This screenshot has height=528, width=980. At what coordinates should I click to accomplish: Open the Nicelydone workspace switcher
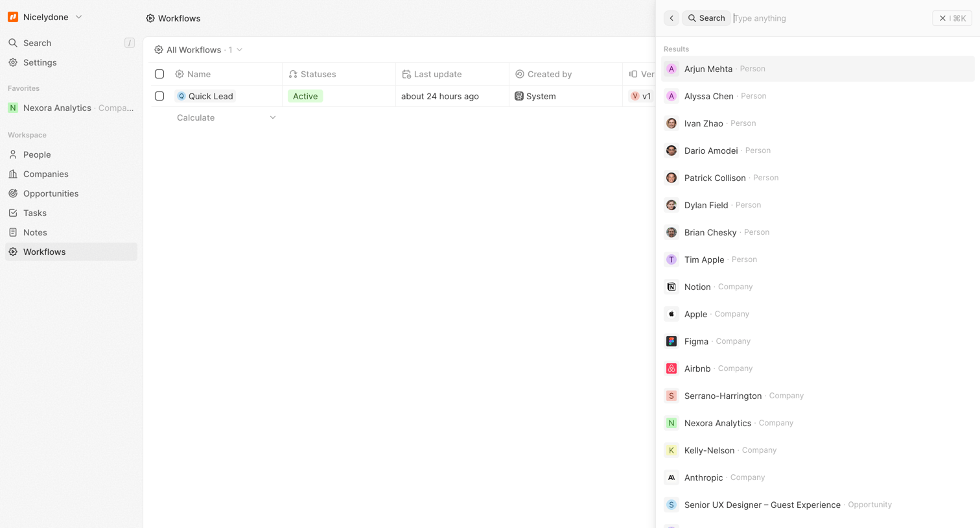(45, 17)
